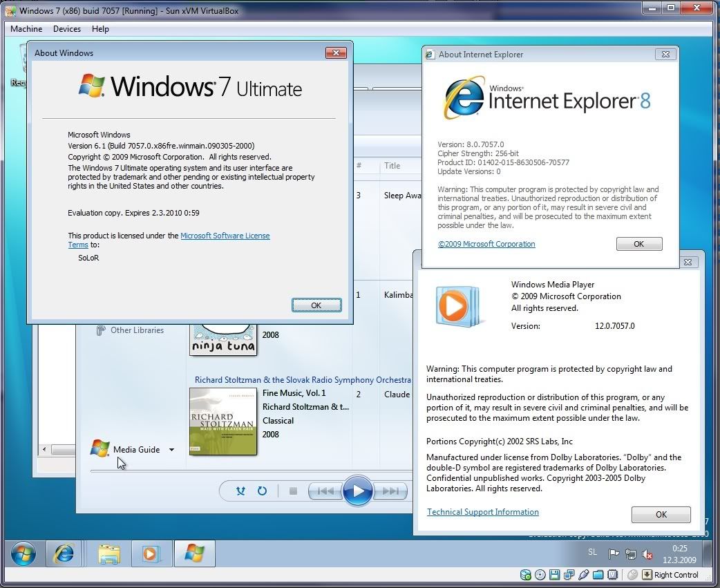The height and width of the screenshot is (588, 720).
Task: Click the VirtualBox network adapters status icon
Action: (569, 575)
